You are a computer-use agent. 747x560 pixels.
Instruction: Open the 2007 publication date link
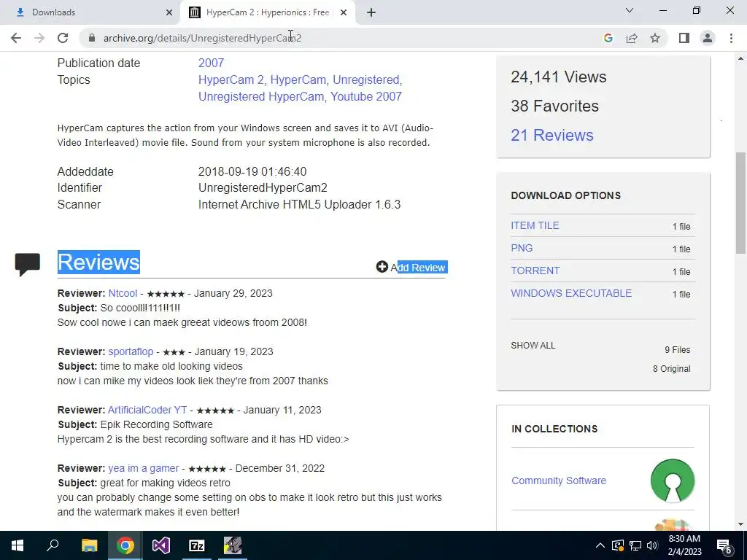[211, 63]
